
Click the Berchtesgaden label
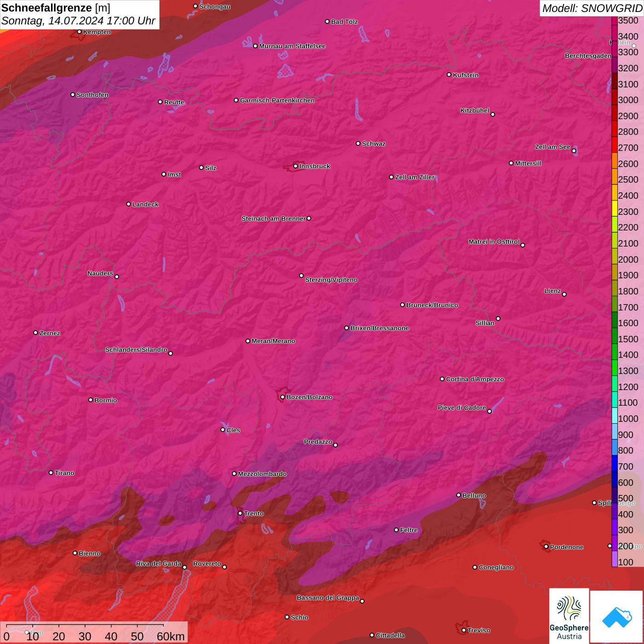tap(588, 56)
